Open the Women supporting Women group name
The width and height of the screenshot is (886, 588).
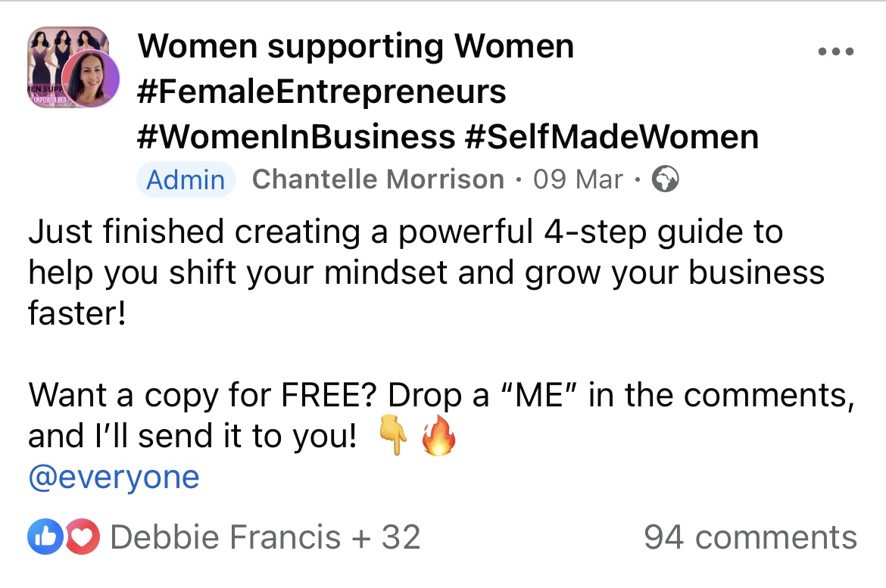coord(355,47)
